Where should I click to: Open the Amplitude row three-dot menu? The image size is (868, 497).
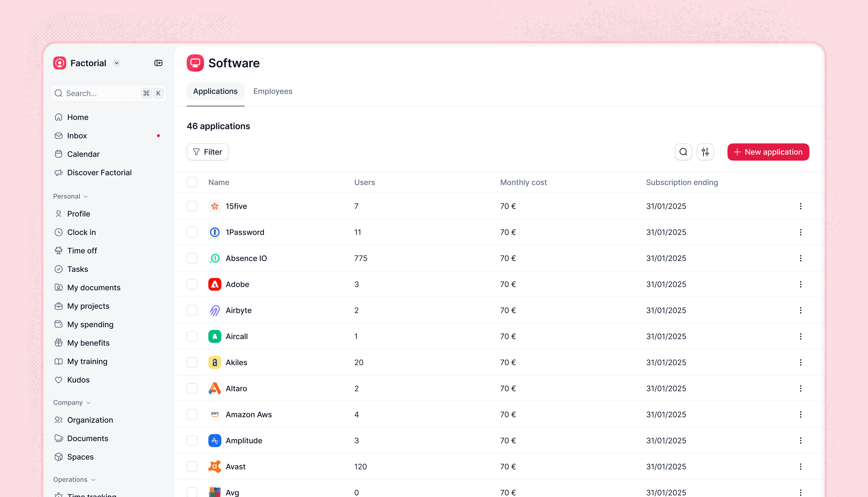point(801,441)
